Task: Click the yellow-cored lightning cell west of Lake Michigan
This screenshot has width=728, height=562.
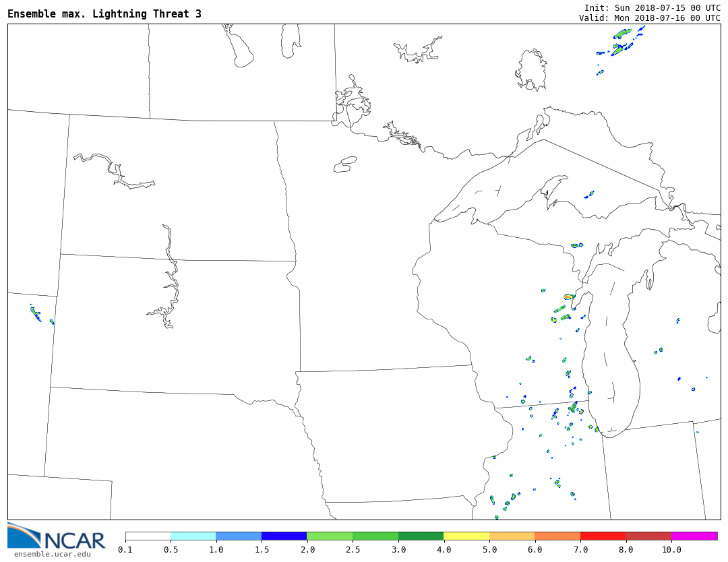Action: click(x=569, y=296)
